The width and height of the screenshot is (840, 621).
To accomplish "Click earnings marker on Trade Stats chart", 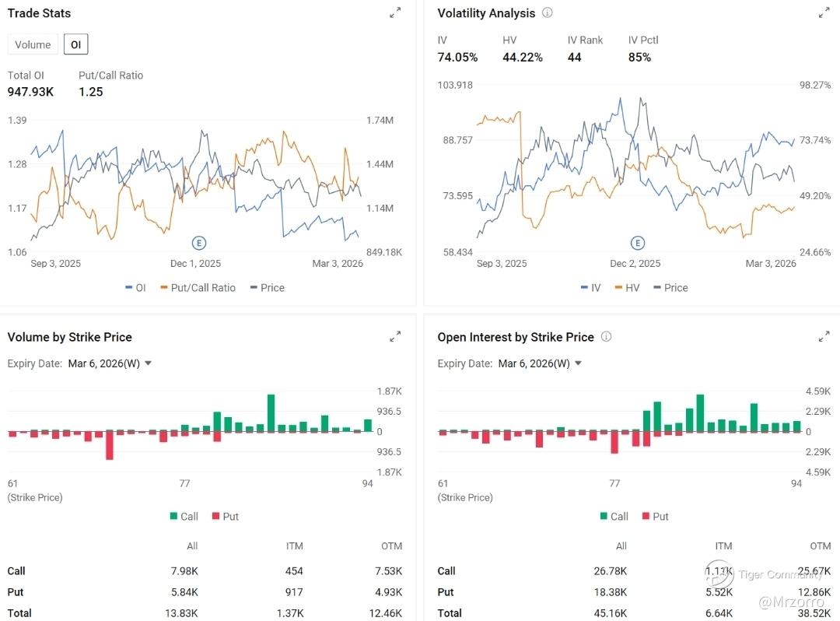I will tap(199, 243).
